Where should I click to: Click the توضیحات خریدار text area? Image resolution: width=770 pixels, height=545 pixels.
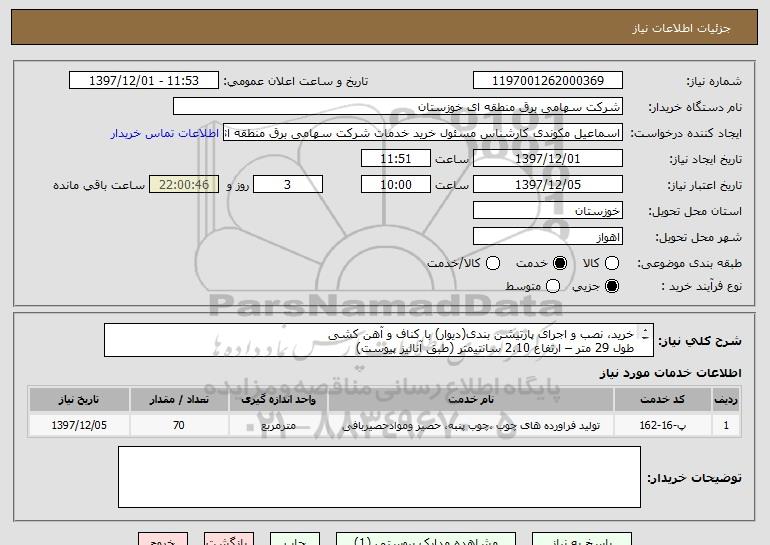(380, 476)
